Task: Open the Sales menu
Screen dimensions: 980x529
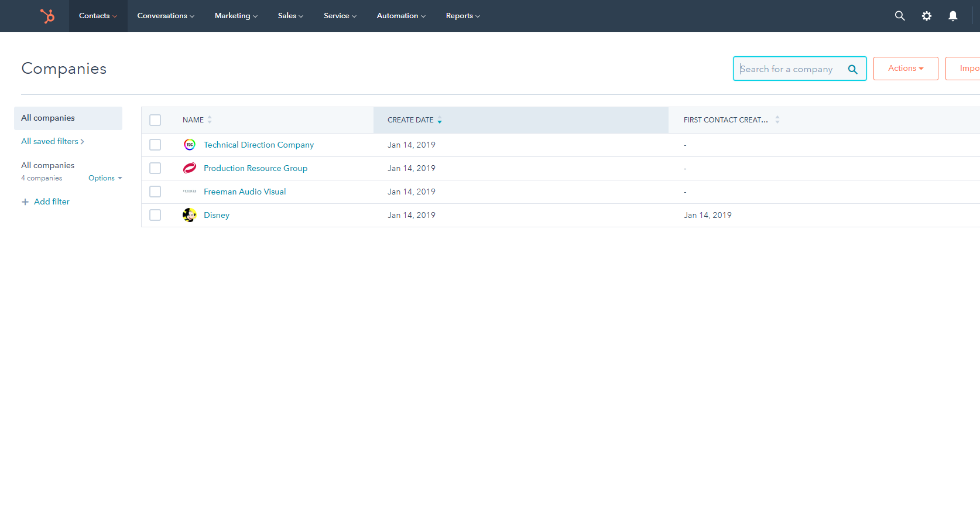Action: 290,16
